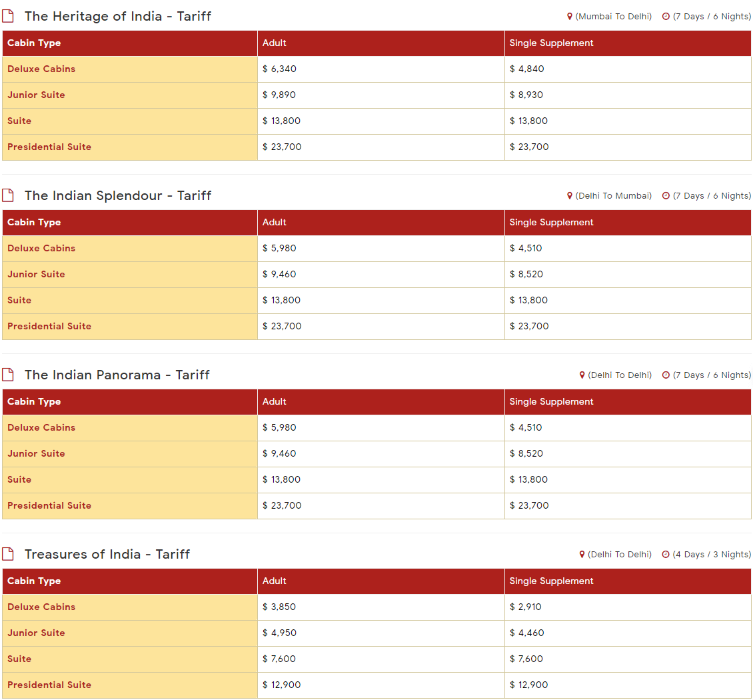Click the clock icon beside Delhi To Mumbai trip
This screenshot has width=753, height=700.
(666, 195)
